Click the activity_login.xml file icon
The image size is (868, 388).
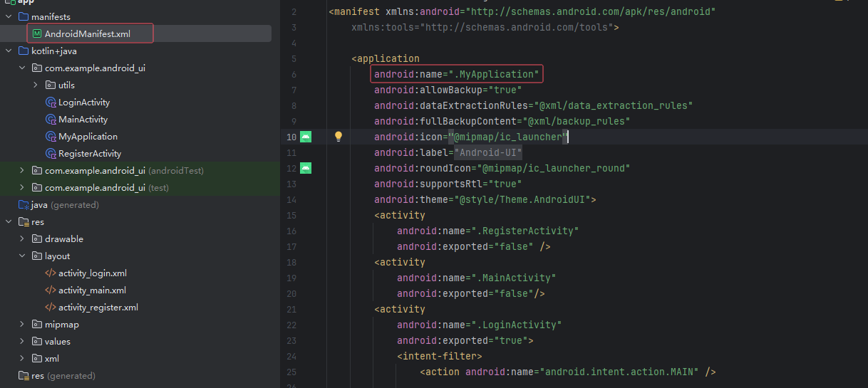coord(51,273)
